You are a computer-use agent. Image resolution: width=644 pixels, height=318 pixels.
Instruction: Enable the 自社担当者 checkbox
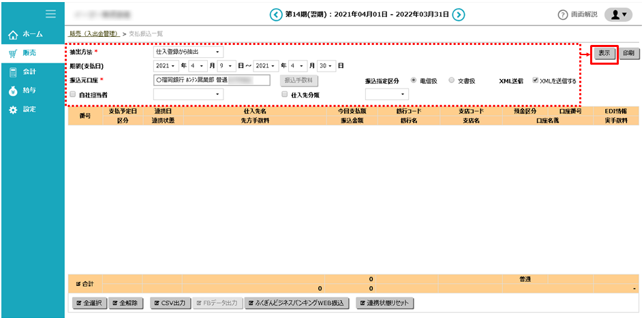point(73,95)
